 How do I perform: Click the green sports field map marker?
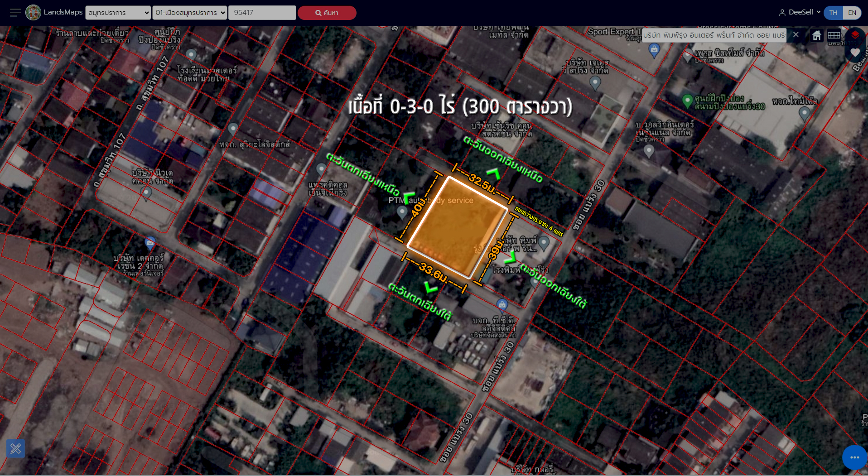coord(687,101)
